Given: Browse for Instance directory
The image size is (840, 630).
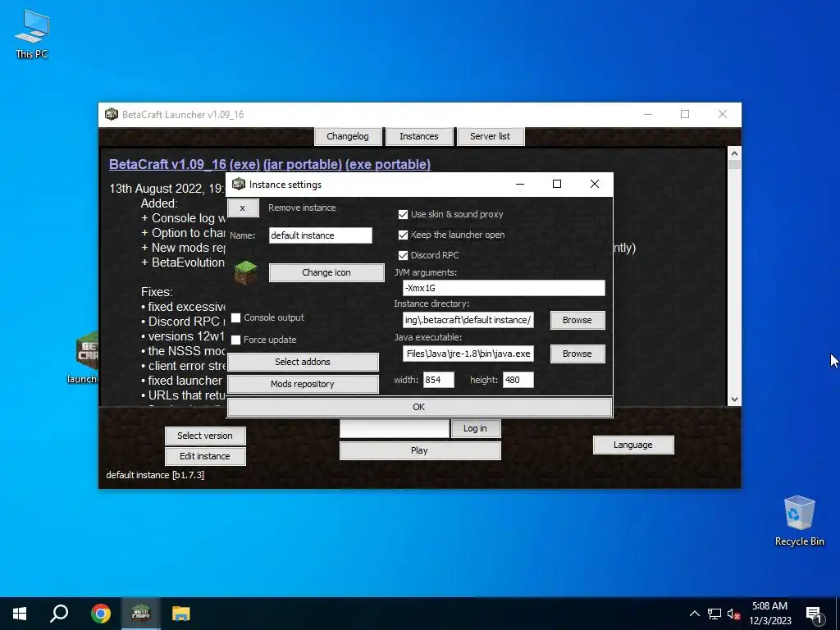Looking at the screenshot, I should tap(577, 320).
